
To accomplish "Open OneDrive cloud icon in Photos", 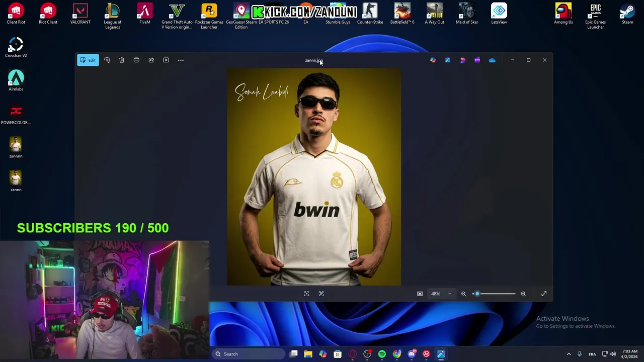I will pyautogui.click(x=492, y=60).
